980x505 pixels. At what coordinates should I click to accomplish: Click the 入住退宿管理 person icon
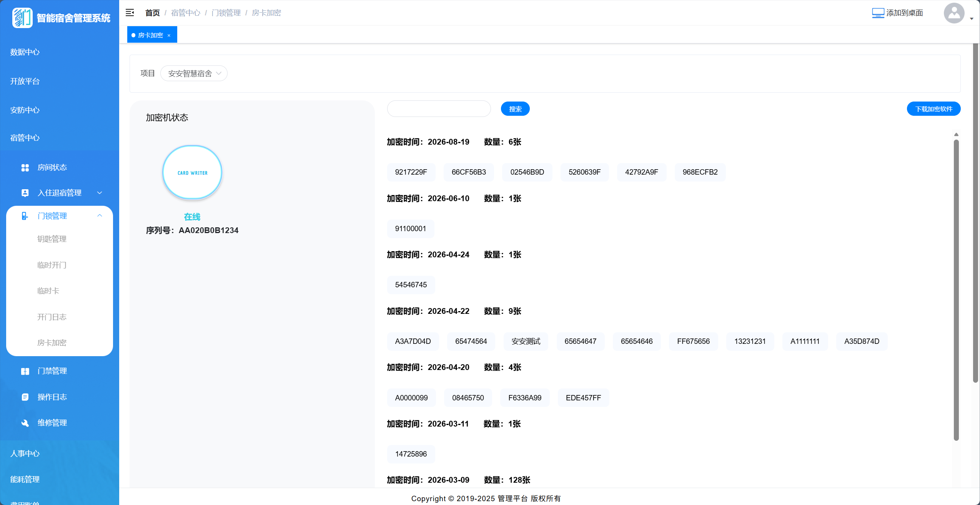tap(25, 193)
